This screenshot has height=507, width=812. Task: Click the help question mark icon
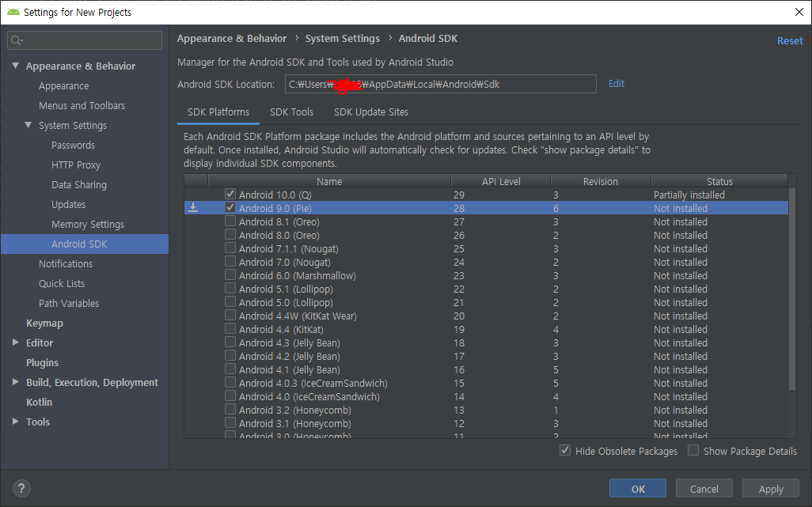(x=21, y=488)
